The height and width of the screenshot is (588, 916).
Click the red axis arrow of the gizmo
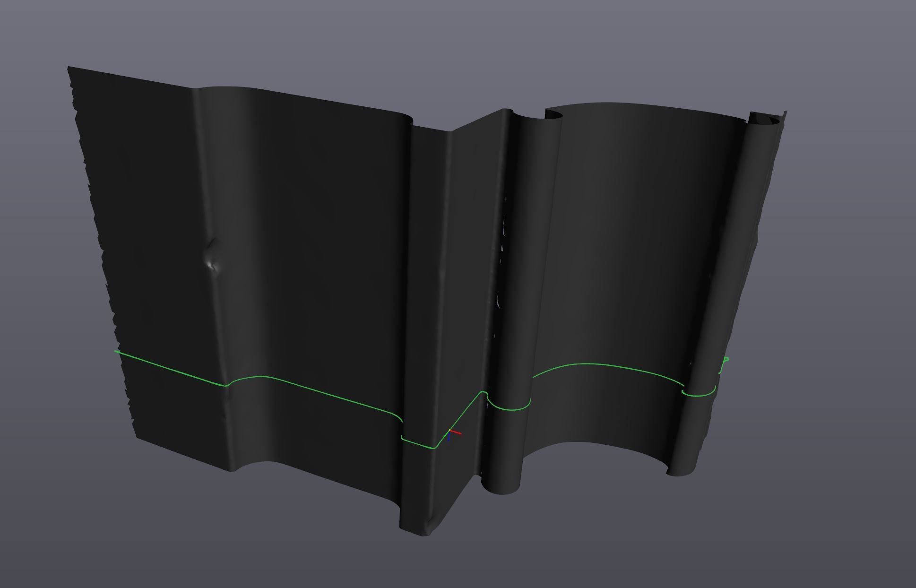tap(457, 432)
